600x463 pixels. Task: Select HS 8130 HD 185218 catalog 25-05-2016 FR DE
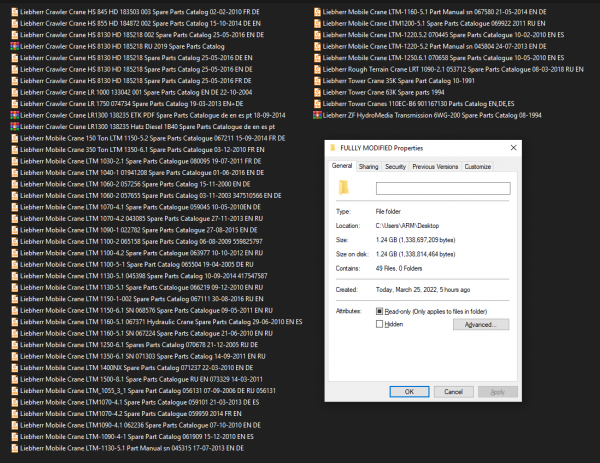tap(132, 81)
